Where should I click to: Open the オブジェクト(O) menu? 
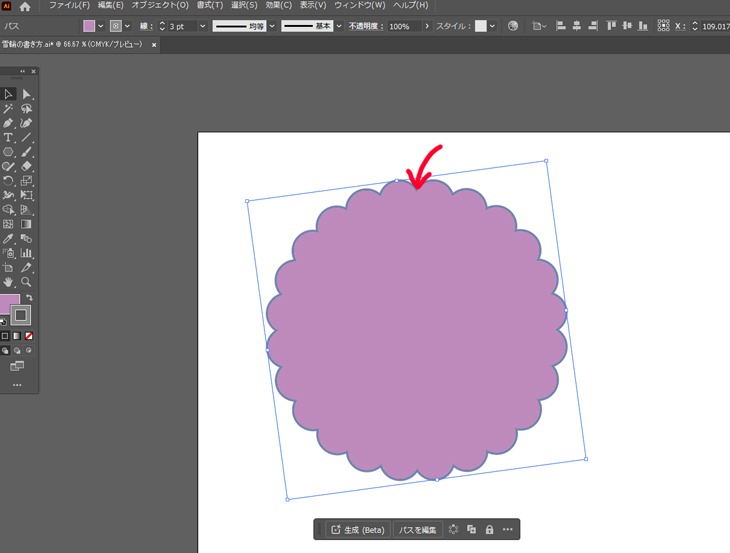pyautogui.click(x=160, y=6)
